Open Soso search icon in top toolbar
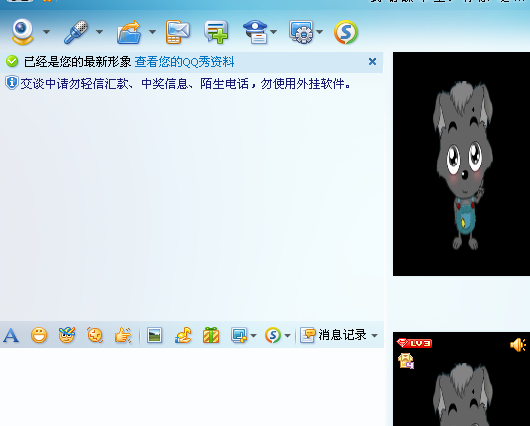This screenshot has height=426, width=530. [x=346, y=32]
